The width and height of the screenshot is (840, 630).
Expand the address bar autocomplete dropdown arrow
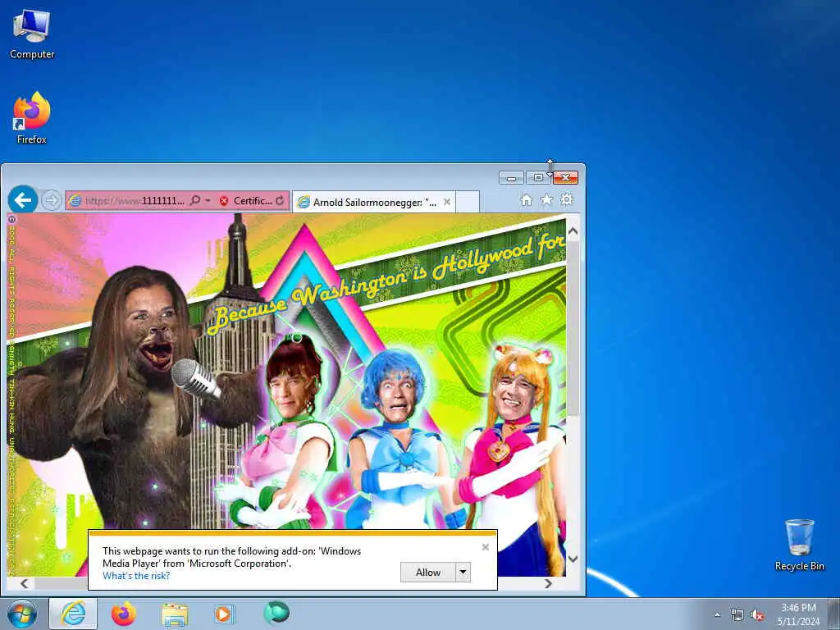[208, 200]
